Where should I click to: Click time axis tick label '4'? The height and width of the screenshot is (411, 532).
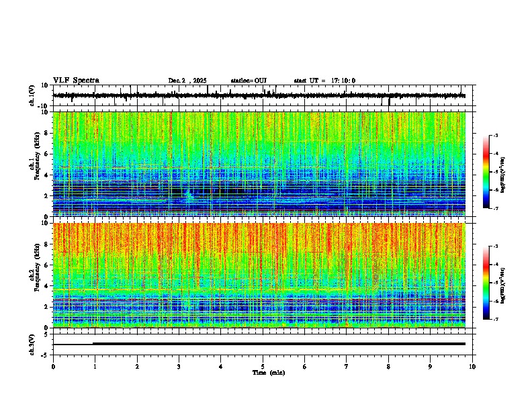tap(221, 367)
